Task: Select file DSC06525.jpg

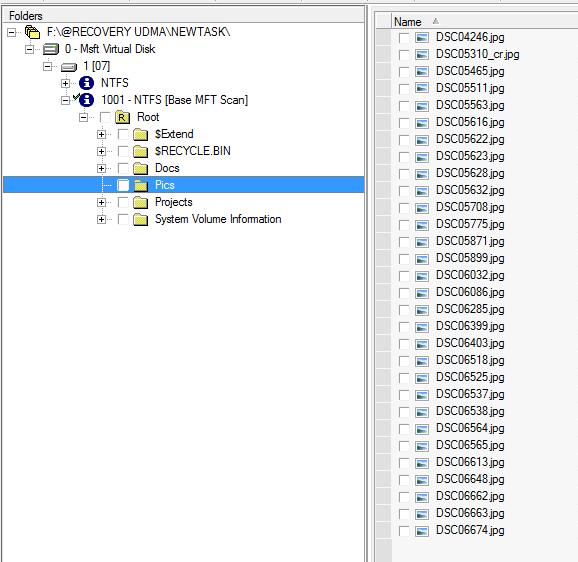Action: [470, 377]
